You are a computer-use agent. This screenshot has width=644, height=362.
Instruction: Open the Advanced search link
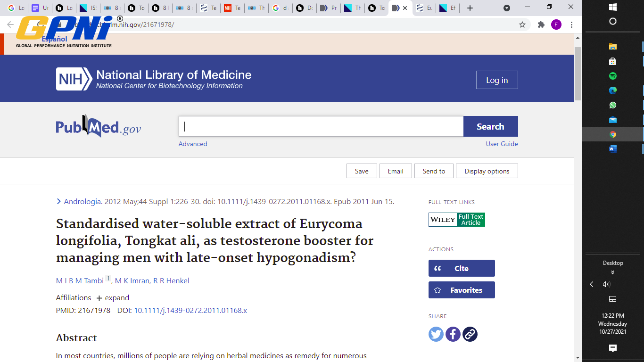click(x=192, y=144)
